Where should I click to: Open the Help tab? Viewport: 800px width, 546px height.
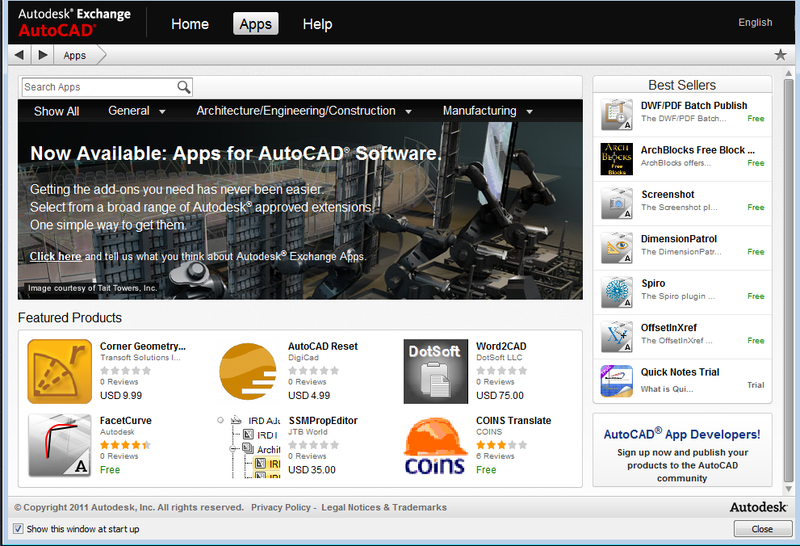point(317,24)
